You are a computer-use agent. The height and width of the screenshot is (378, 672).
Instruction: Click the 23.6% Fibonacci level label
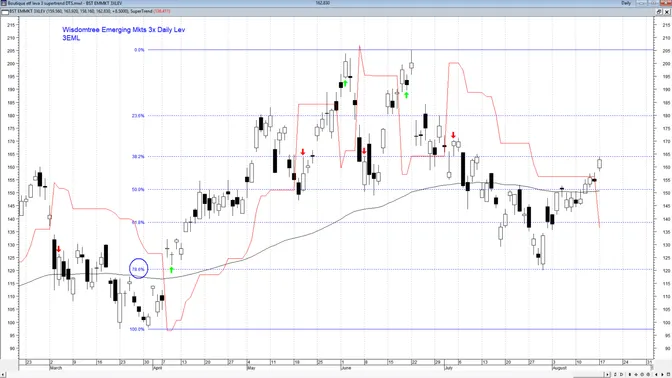138,116
